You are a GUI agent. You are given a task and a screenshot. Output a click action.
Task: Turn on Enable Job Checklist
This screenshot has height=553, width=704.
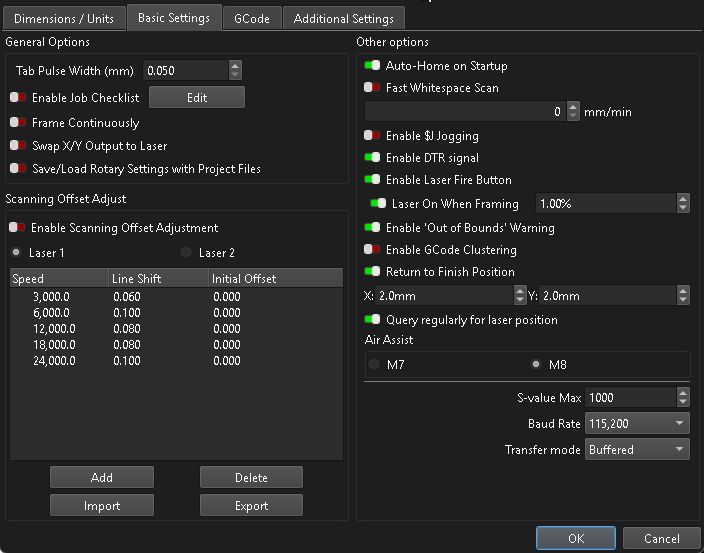pyautogui.click(x=17, y=98)
